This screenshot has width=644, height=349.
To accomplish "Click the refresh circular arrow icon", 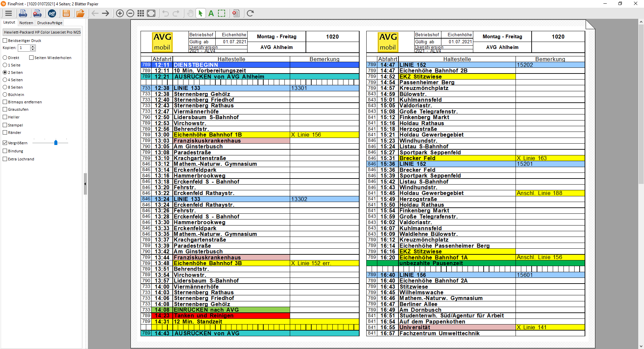I will click(250, 13).
